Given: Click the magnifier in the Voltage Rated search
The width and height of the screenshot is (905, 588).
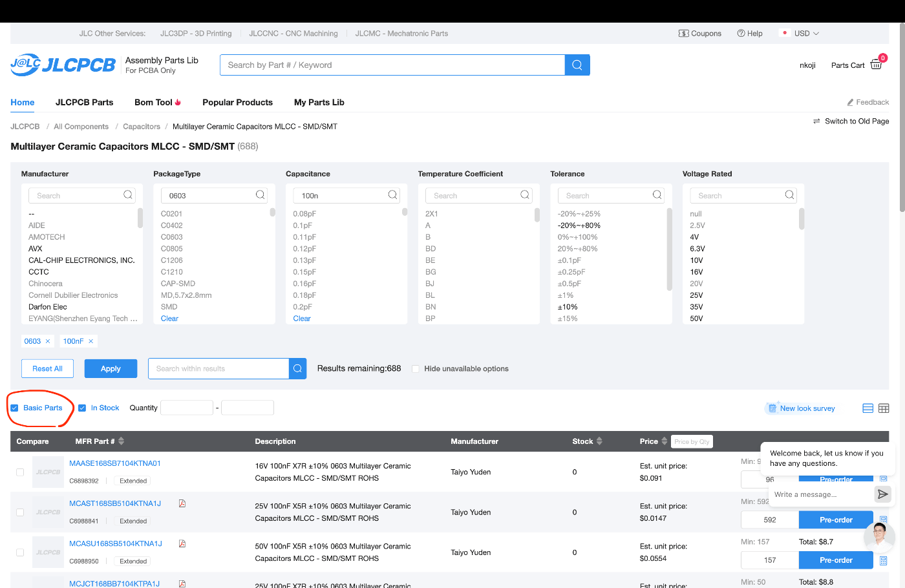Looking at the screenshot, I should pyautogui.click(x=789, y=194).
